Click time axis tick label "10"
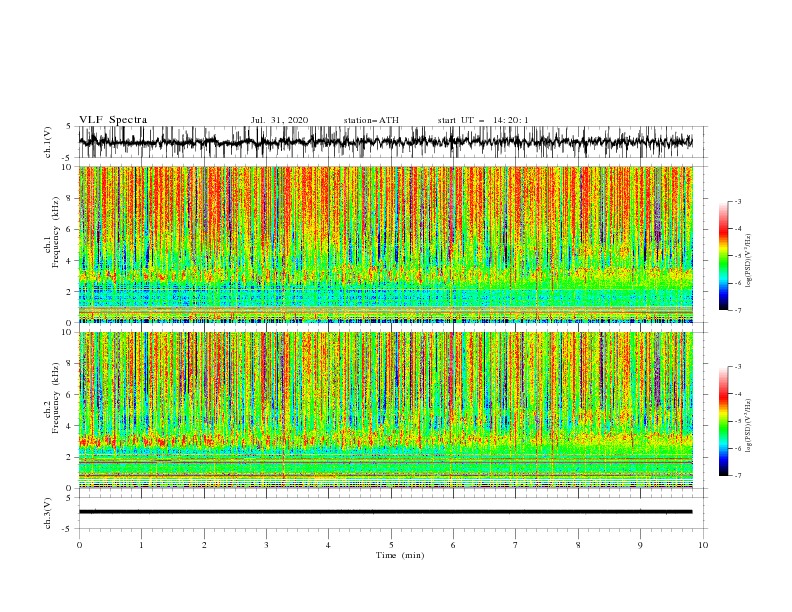 pyautogui.click(x=703, y=545)
